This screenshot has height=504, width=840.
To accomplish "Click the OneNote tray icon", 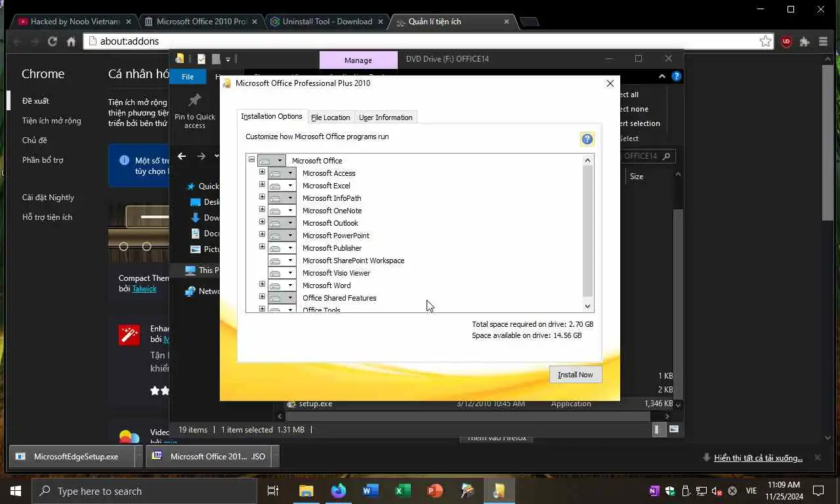I will pyautogui.click(x=654, y=491).
